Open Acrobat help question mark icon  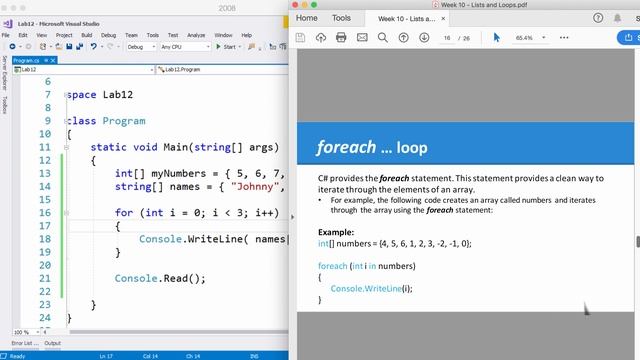pos(598,18)
